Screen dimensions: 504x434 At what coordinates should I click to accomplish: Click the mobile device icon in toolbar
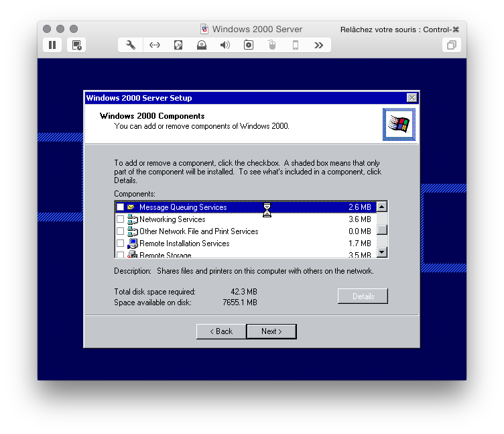pos(296,45)
